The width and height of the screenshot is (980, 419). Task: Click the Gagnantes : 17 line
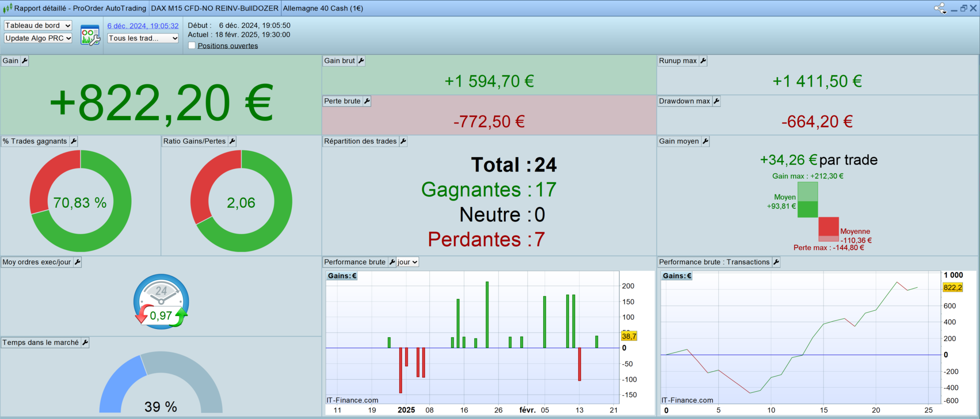click(x=489, y=190)
